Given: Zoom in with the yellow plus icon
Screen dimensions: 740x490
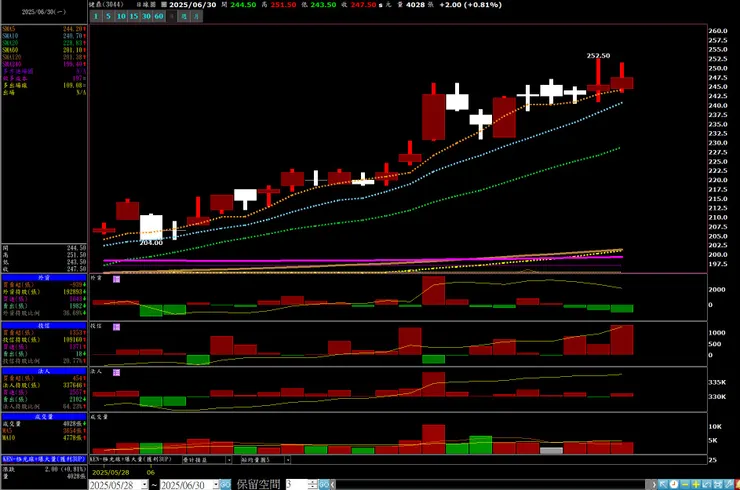Looking at the screenshot, I should point(696,484).
